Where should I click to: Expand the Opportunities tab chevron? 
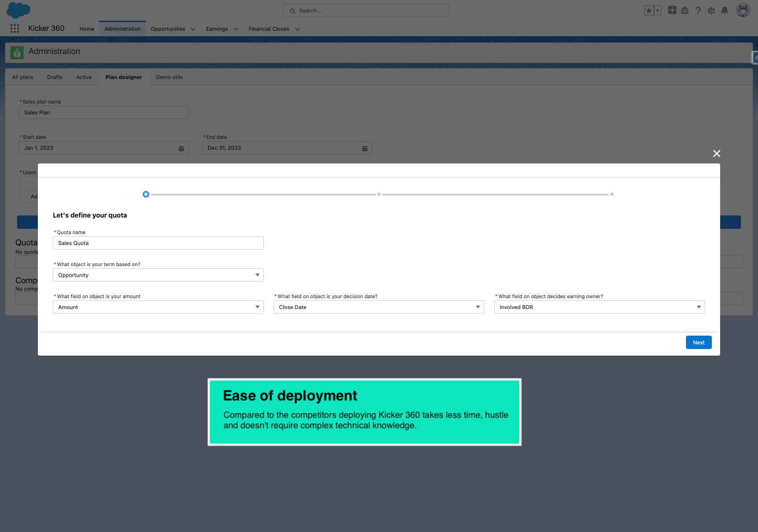click(x=193, y=29)
